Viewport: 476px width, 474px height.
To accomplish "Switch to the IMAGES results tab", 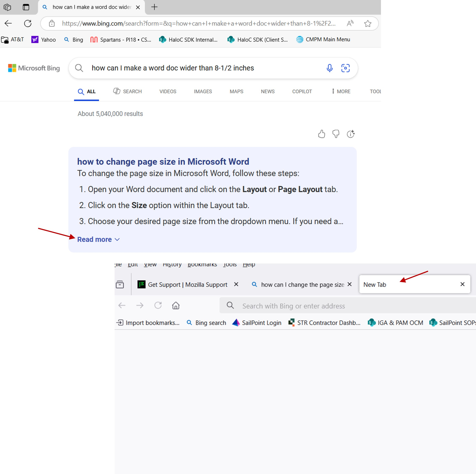I will pyautogui.click(x=202, y=91).
